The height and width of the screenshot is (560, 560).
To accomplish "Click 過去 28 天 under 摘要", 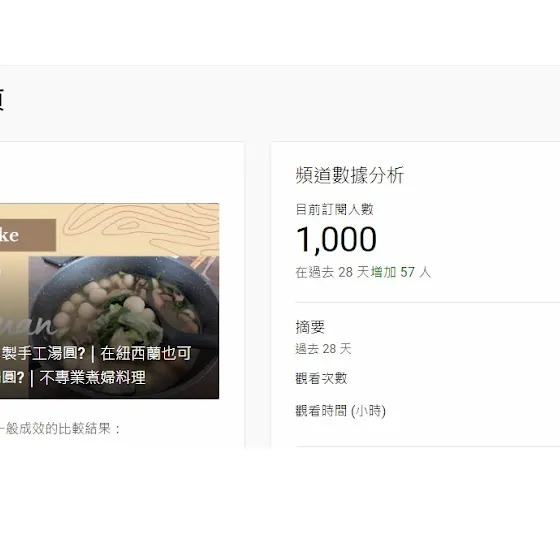I will point(323,349).
